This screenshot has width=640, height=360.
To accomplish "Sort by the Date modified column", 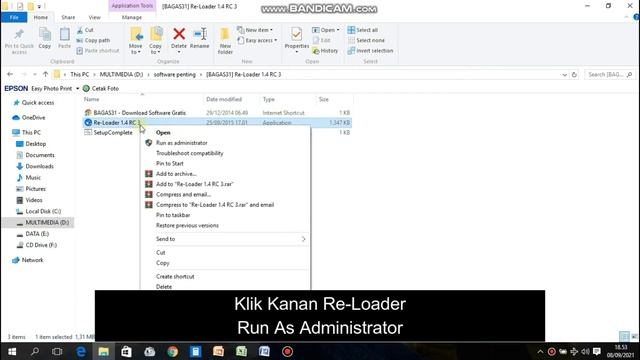I will point(224,99).
